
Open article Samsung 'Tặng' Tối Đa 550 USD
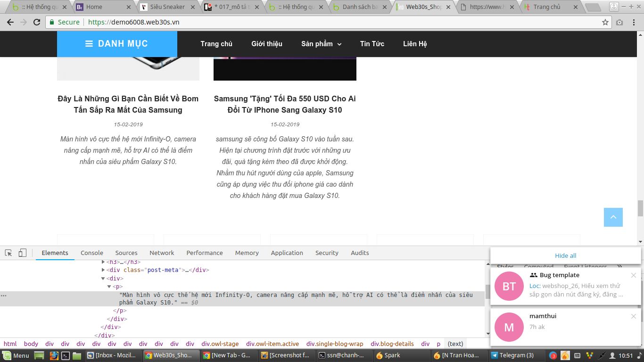point(285,104)
